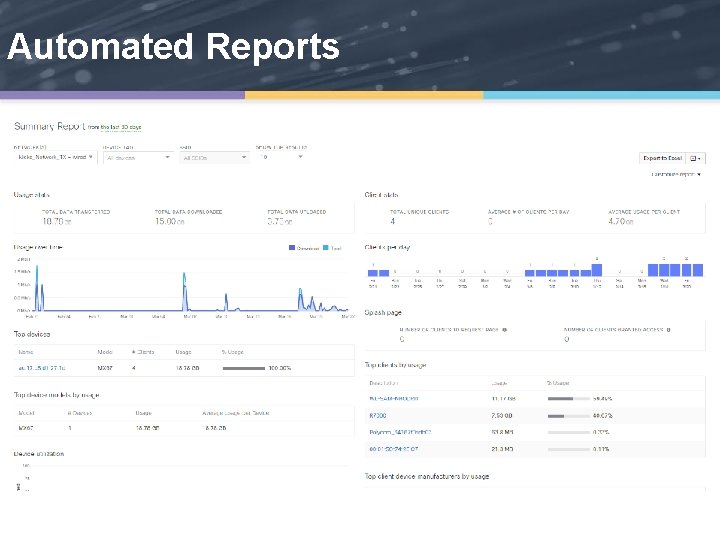Screen dimensions: 720x540
Task: Click info icon beside clients to request page
Action: tap(505, 330)
